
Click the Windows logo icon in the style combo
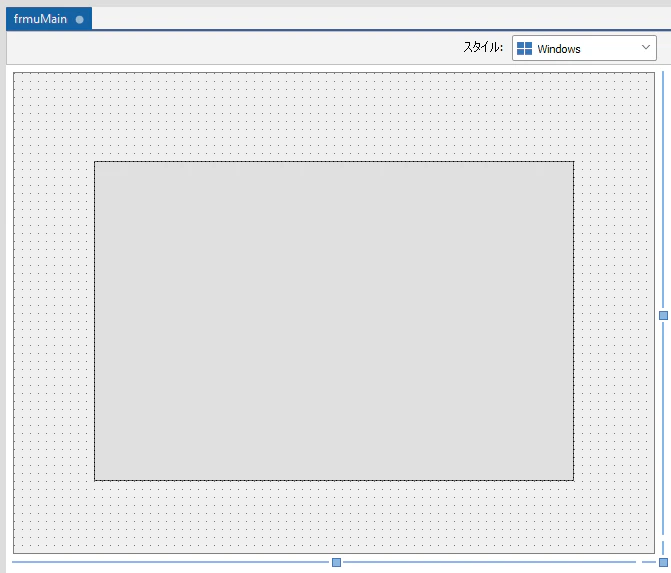[x=524, y=48]
